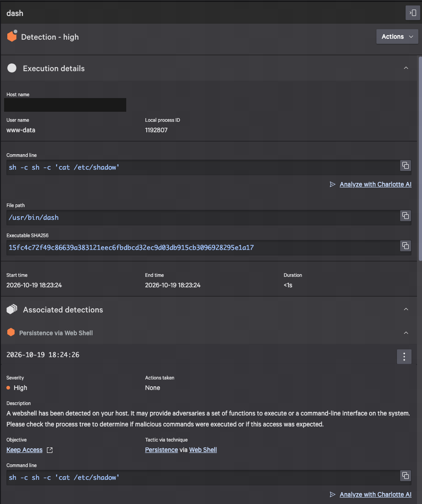Screen dimensions: 422x504
Task: Copy the top Command line value
Action: (406, 166)
